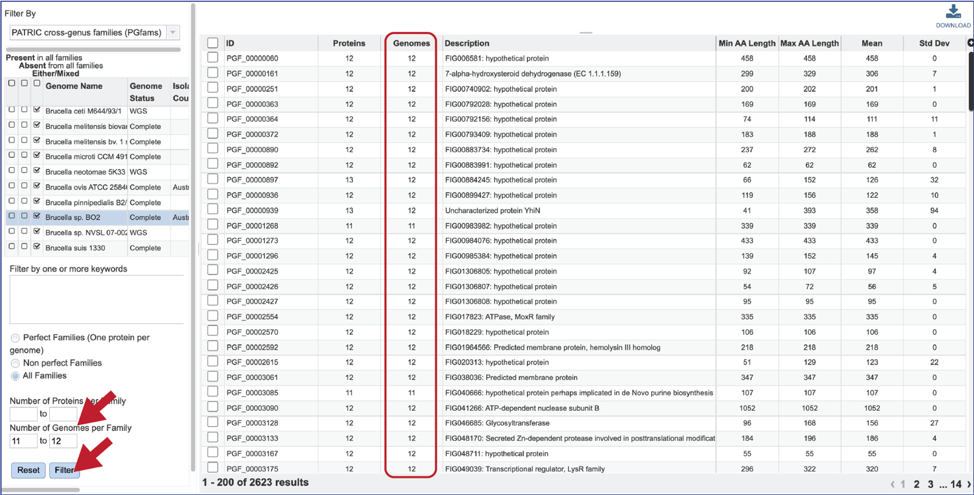
Task: Choose the All Families radio option
Action: (16, 376)
